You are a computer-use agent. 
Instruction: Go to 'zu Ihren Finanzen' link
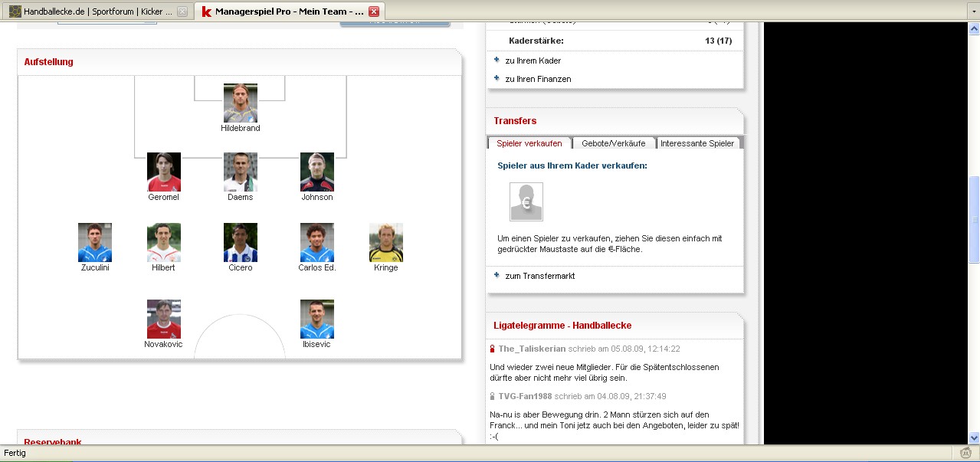pos(538,79)
